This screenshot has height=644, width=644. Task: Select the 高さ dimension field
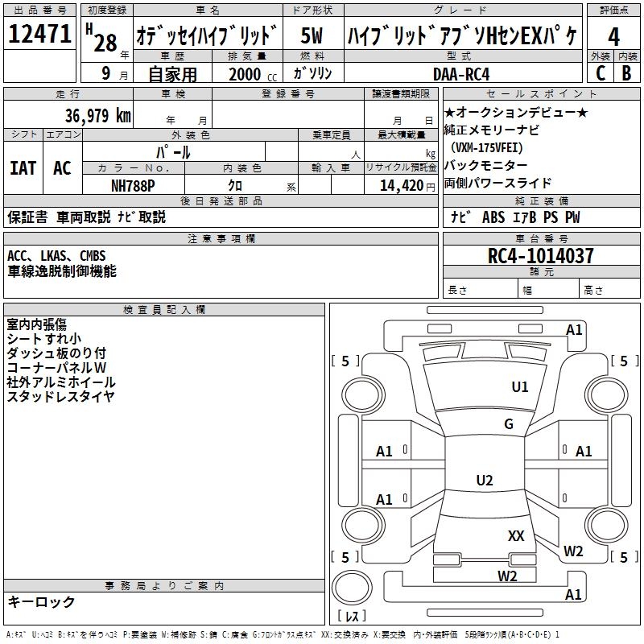click(609, 290)
